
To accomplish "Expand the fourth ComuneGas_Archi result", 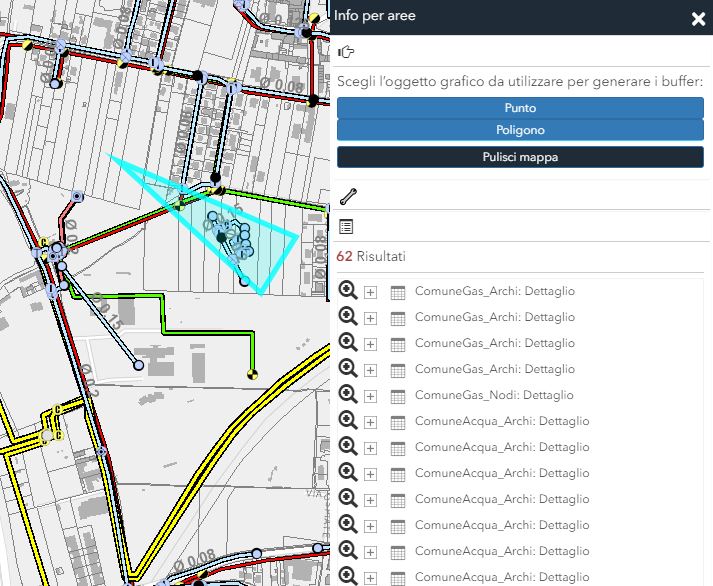I will tap(371, 370).
